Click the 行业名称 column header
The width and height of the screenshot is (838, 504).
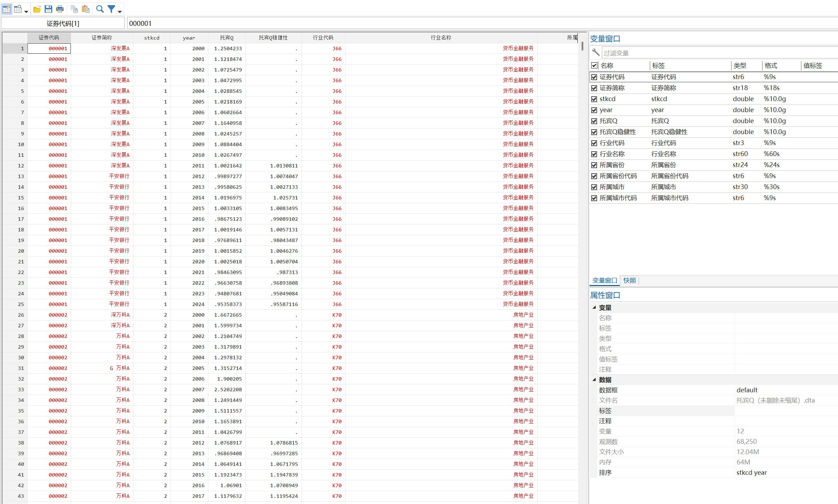click(x=441, y=37)
